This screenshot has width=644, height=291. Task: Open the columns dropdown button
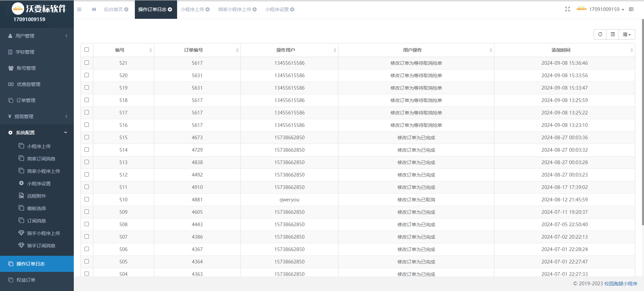pos(627,34)
